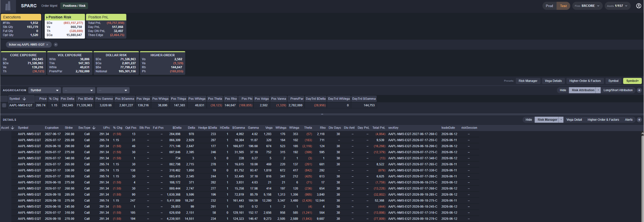Click the Accnt column sort arrow

13,128
